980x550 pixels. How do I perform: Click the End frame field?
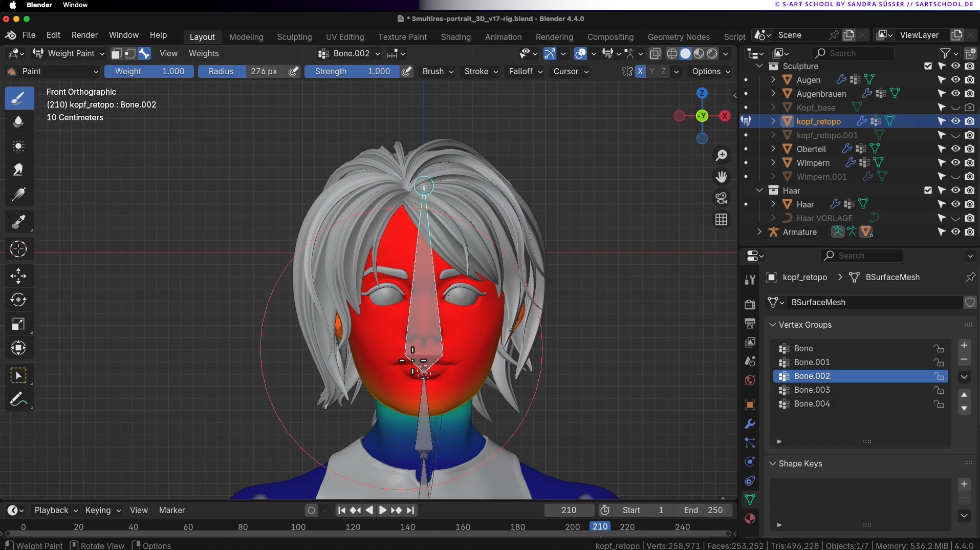click(703, 511)
